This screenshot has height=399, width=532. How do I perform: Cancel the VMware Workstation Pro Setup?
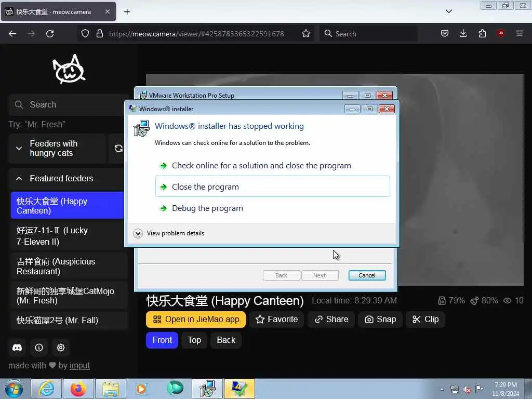pyautogui.click(x=367, y=275)
